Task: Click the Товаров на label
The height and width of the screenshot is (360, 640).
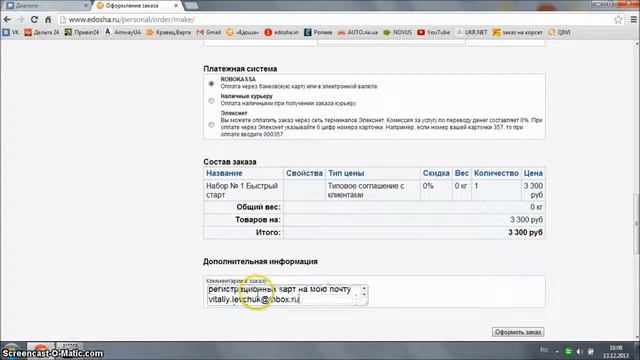Action: 258,220
